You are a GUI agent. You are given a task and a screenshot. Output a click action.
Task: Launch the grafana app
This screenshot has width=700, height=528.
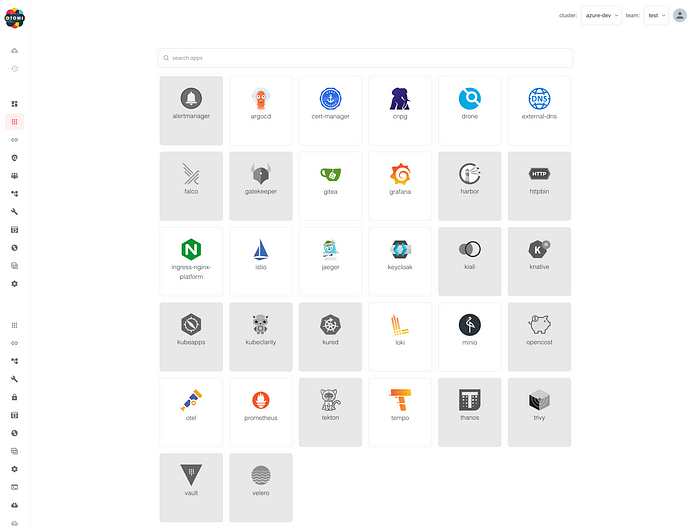[x=400, y=186]
